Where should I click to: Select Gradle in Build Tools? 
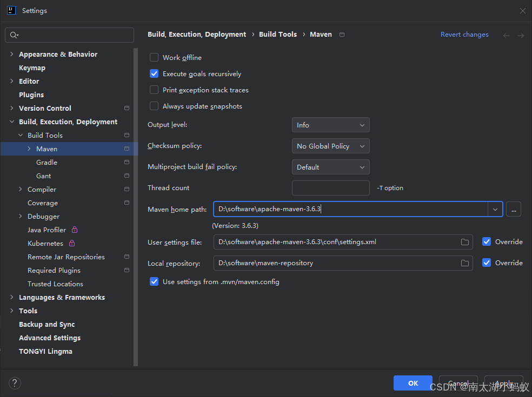tap(47, 163)
